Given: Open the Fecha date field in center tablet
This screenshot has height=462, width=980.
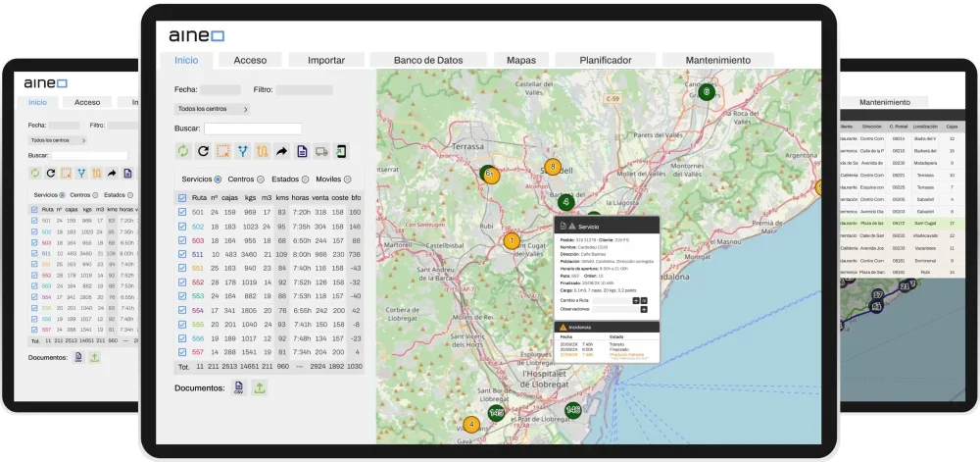Looking at the screenshot, I should [220, 90].
